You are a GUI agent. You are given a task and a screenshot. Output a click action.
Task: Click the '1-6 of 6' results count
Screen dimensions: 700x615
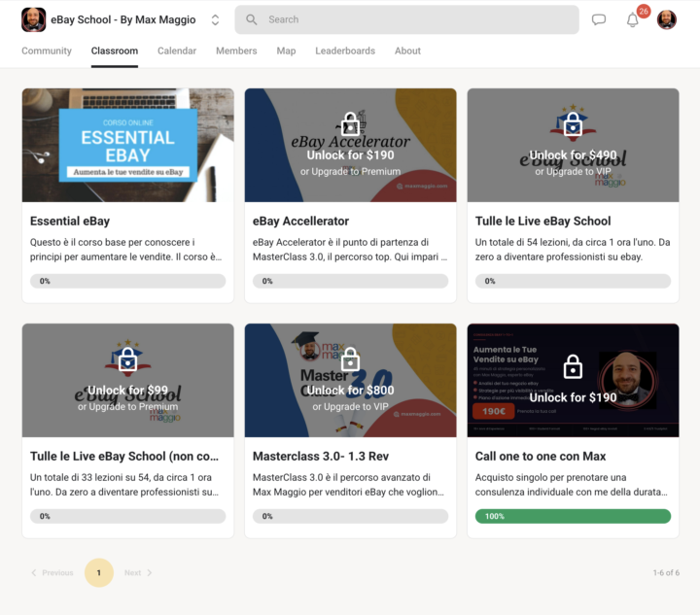click(666, 572)
